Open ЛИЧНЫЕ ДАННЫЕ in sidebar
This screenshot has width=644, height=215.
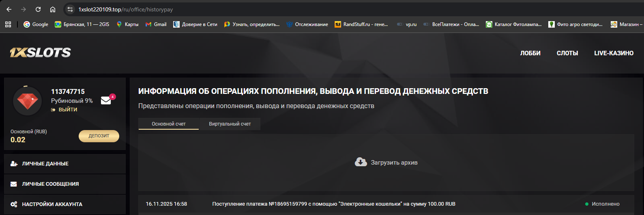pyautogui.click(x=45, y=164)
